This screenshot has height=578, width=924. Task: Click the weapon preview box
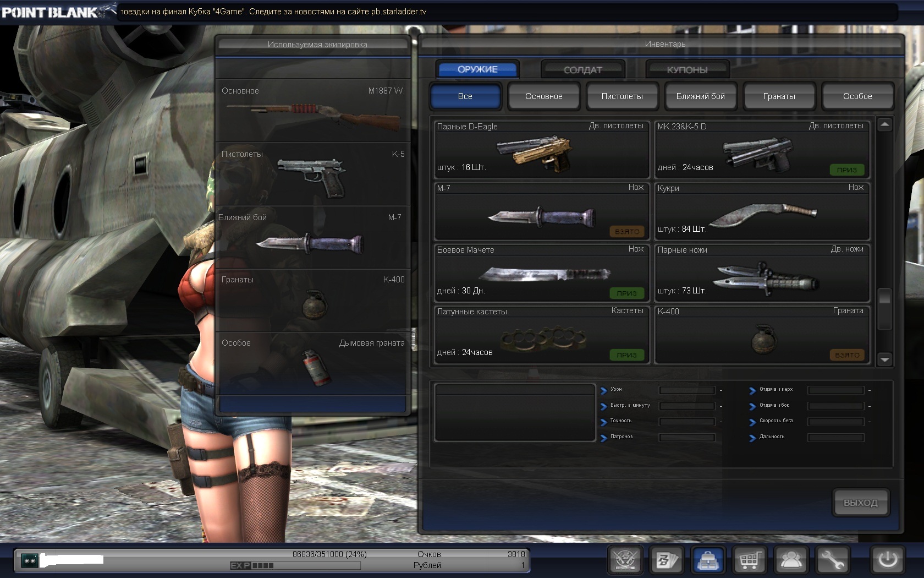(515, 413)
